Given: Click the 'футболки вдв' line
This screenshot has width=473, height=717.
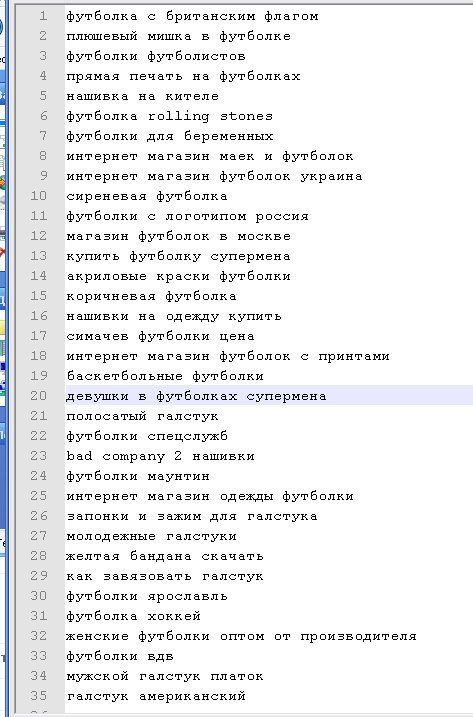Looking at the screenshot, I should 120,656.
